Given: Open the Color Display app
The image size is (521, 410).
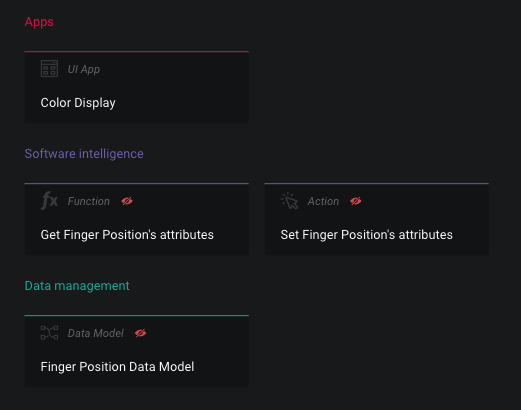Looking at the screenshot, I should pyautogui.click(x=78, y=103).
